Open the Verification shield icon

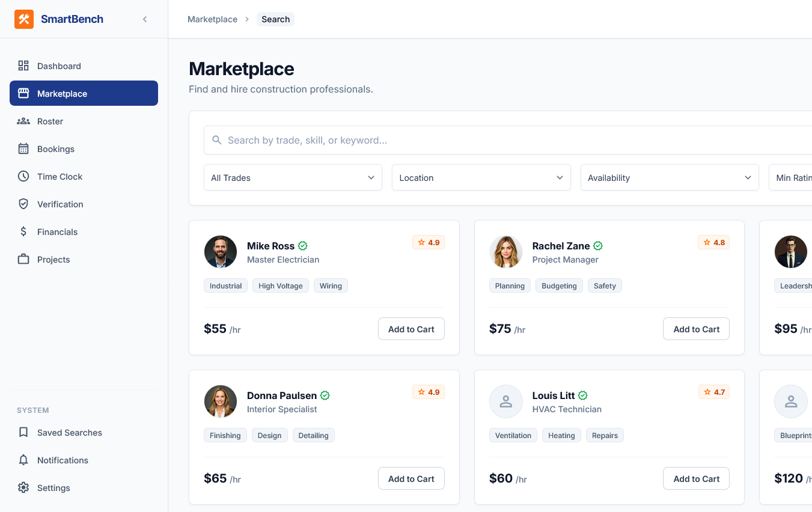point(23,204)
